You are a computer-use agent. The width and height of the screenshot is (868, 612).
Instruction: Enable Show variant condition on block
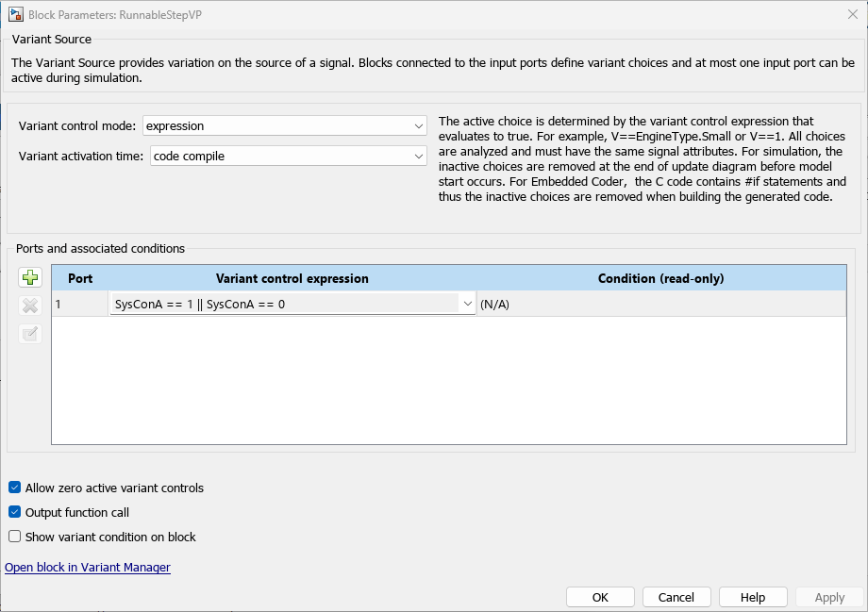[14, 538]
